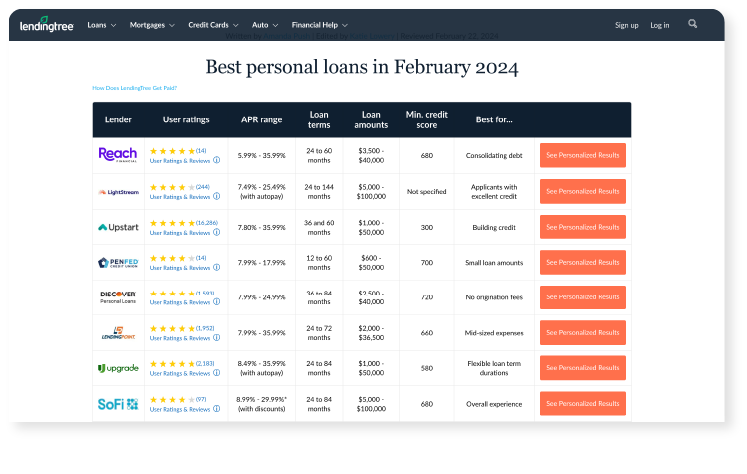
Task: Expand the Credit Cards menu chevron
Action: (235, 25)
